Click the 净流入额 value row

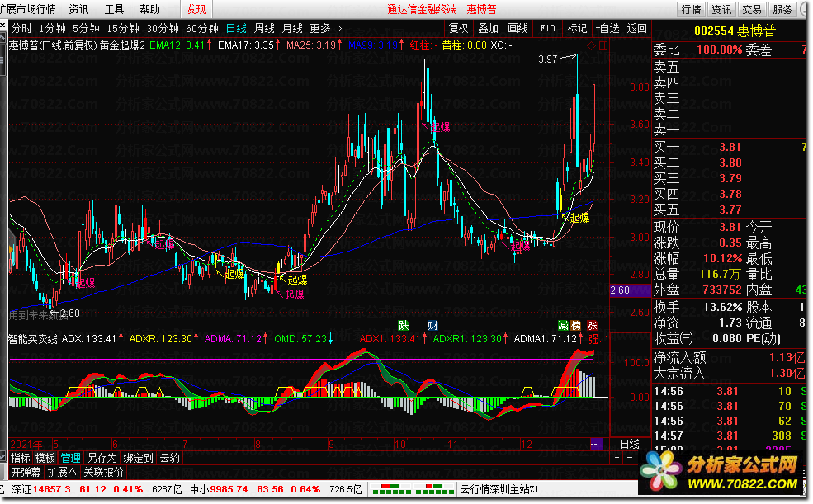[729, 357]
